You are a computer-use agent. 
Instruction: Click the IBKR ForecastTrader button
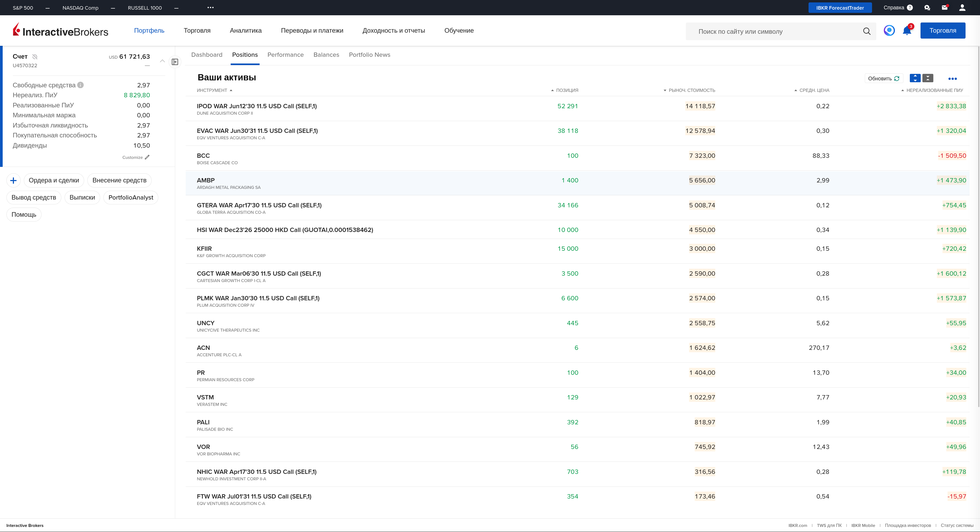click(x=840, y=8)
